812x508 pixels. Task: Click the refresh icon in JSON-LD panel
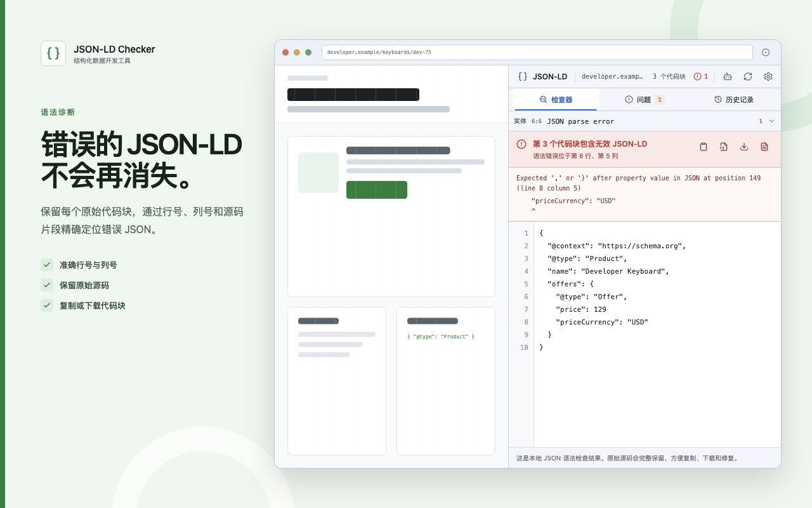748,76
